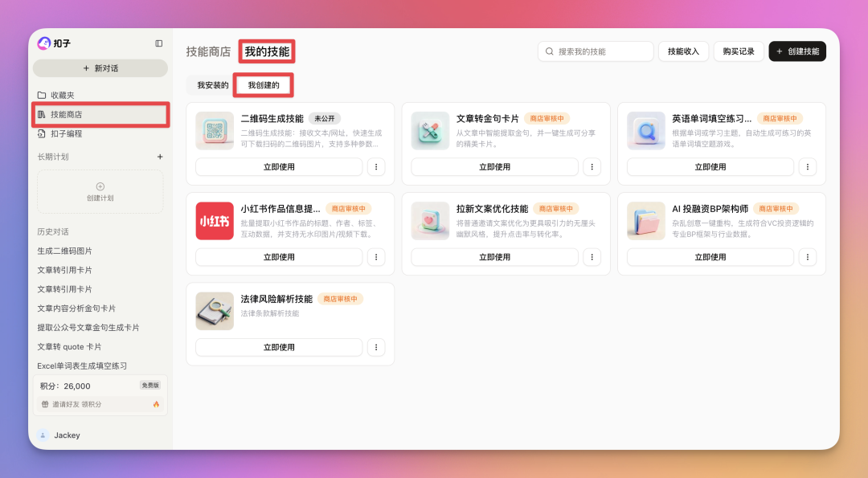
Task: Open more options for 小红书作品信息提取
Action: (376, 257)
